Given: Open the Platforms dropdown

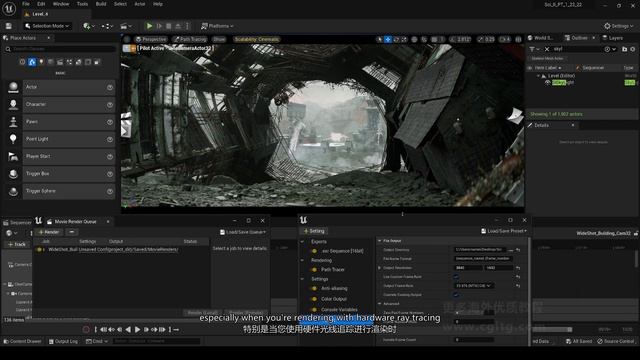Looking at the screenshot, I should [217, 26].
